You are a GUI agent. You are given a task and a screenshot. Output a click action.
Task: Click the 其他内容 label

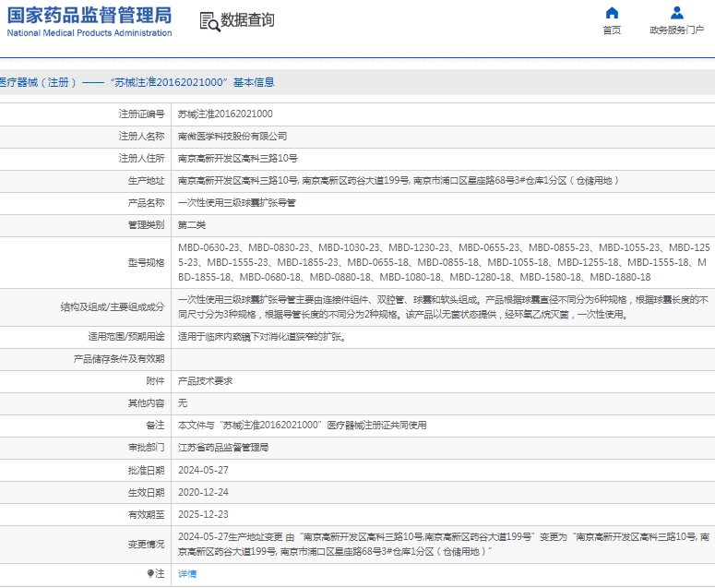click(146, 403)
